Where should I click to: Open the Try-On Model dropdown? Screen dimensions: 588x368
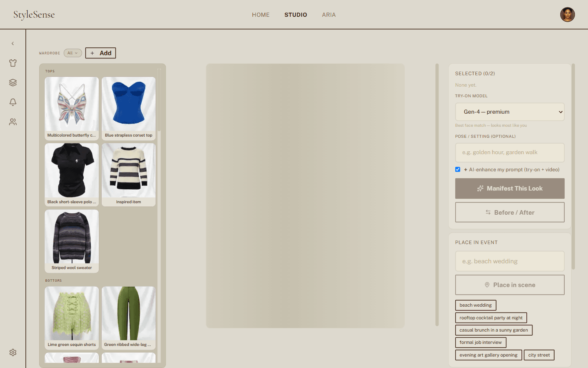point(510,112)
